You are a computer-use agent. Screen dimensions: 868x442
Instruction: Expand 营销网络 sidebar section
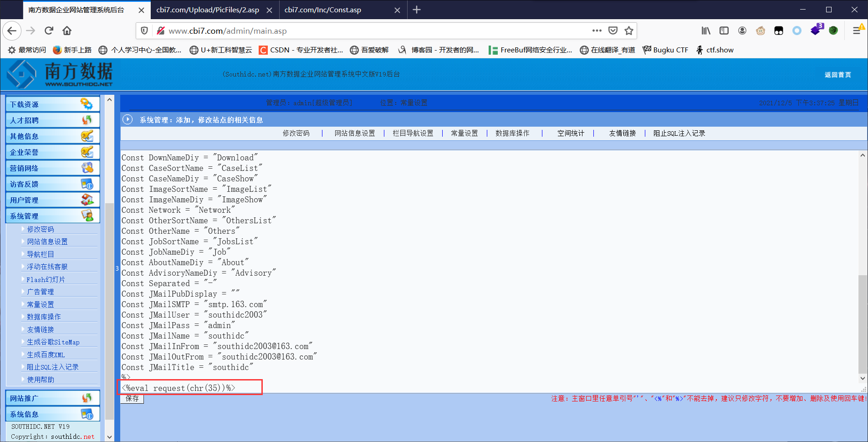pos(53,168)
